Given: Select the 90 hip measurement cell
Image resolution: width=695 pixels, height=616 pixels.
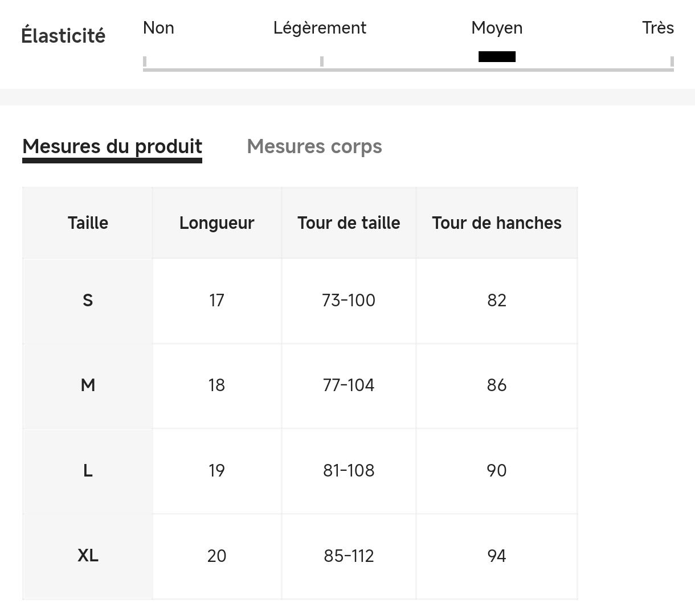Looking at the screenshot, I should pyautogui.click(x=496, y=471).
